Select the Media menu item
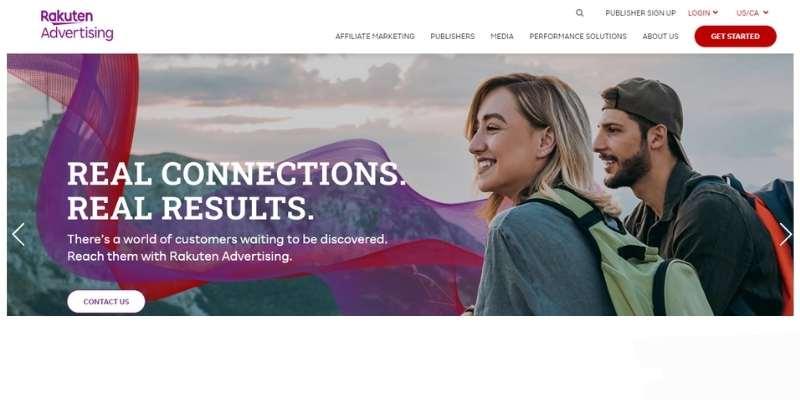 pyautogui.click(x=502, y=36)
